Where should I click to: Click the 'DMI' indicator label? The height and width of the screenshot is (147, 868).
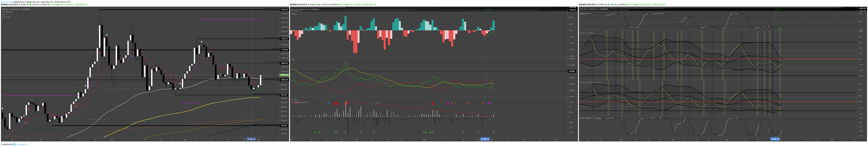(293, 59)
